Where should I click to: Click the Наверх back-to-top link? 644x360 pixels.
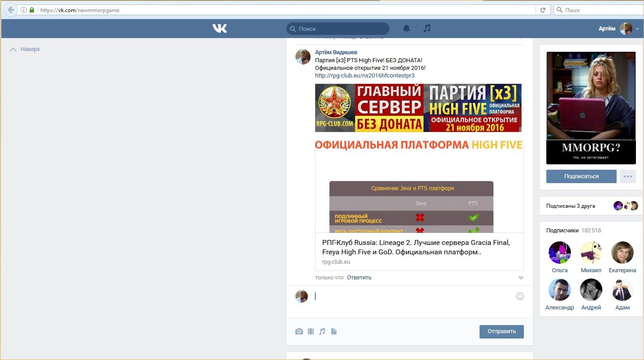pos(25,49)
